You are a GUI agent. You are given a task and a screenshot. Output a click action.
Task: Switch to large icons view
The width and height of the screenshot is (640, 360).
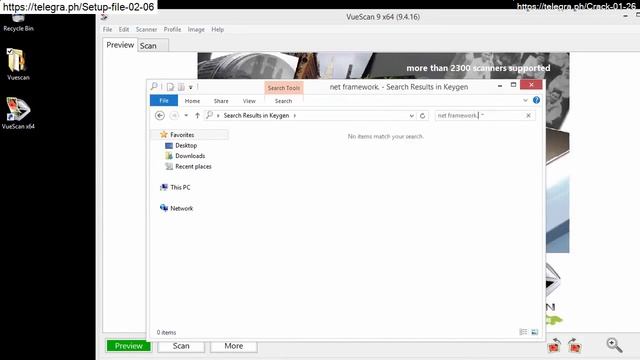535,332
